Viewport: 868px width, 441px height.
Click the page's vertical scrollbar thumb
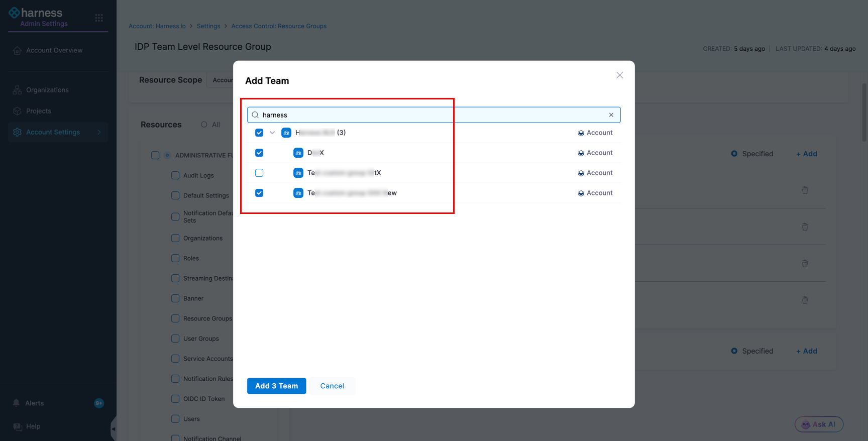[864, 112]
